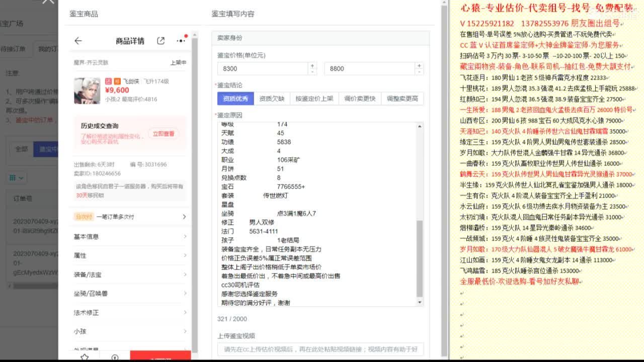
Task: Click the character avatar thumbnail of 飞剑侠
Action: click(x=87, y=90)
